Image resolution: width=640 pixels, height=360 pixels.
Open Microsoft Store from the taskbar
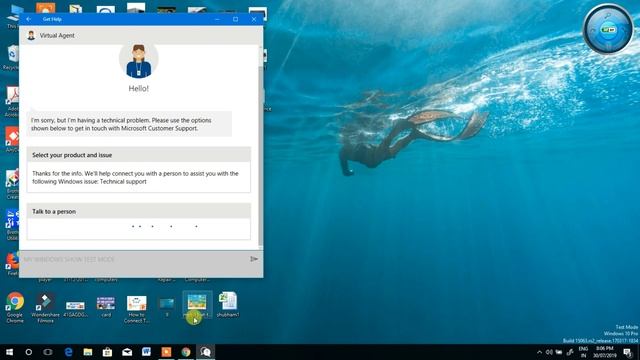tap(107, 352)
